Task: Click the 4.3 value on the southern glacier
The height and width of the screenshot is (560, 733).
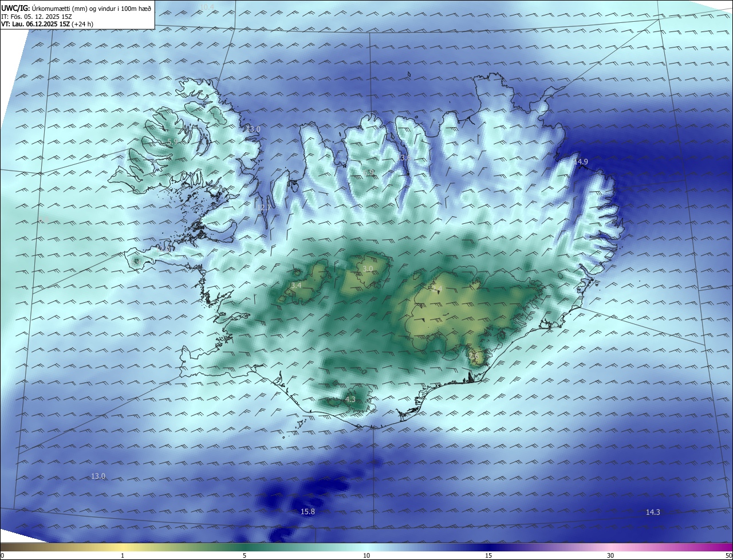Action: point(350,399)
